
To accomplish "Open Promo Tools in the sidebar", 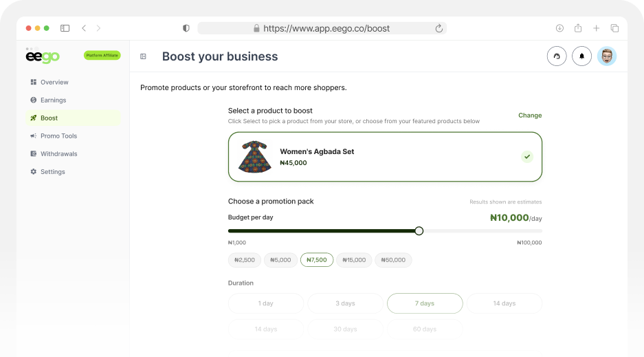I will pyautogui.click(x=73, y=136).
